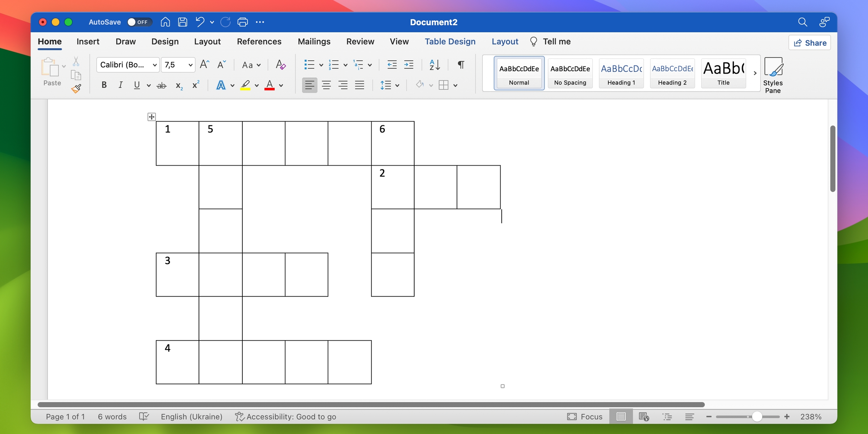
Task: Toggle AutoSave off/on switch
Action: (137, 22)
